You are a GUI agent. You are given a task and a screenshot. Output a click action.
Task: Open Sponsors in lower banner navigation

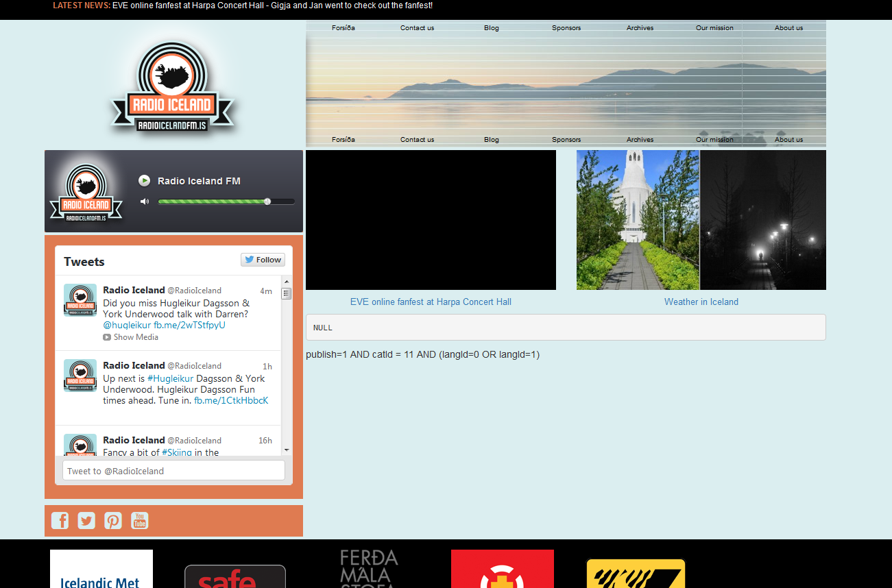click(x=566, y=140)
